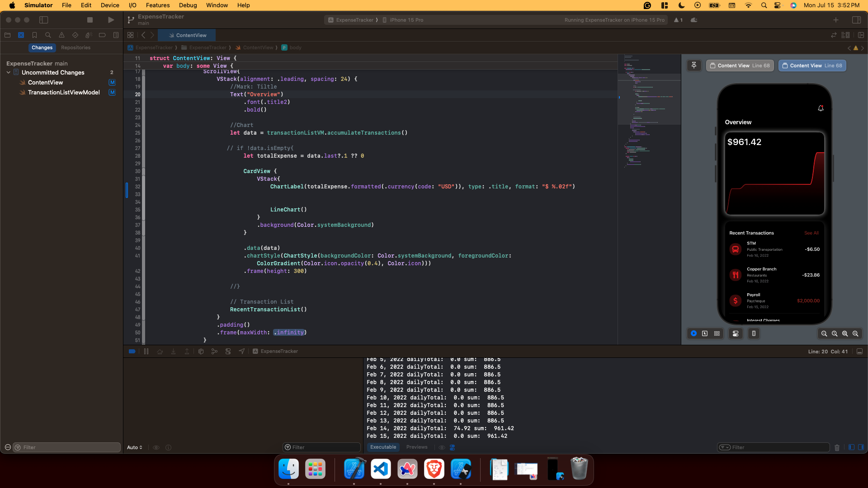Click the source control navigator Filter field
Viewport: 868px width, 488px height.
tap(66, 447)
